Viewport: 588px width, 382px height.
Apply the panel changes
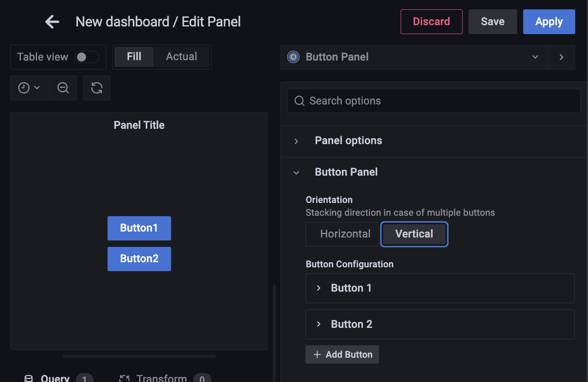[549, 21]
